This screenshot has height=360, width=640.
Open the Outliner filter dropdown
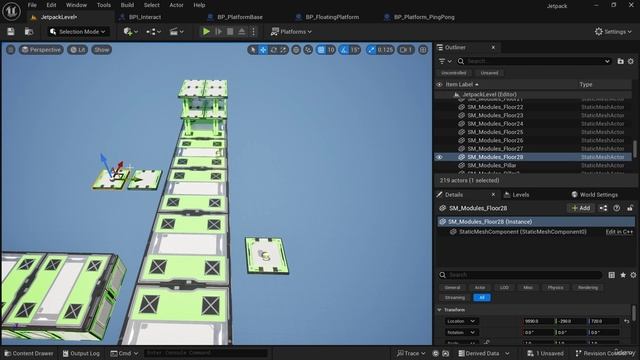444,61
